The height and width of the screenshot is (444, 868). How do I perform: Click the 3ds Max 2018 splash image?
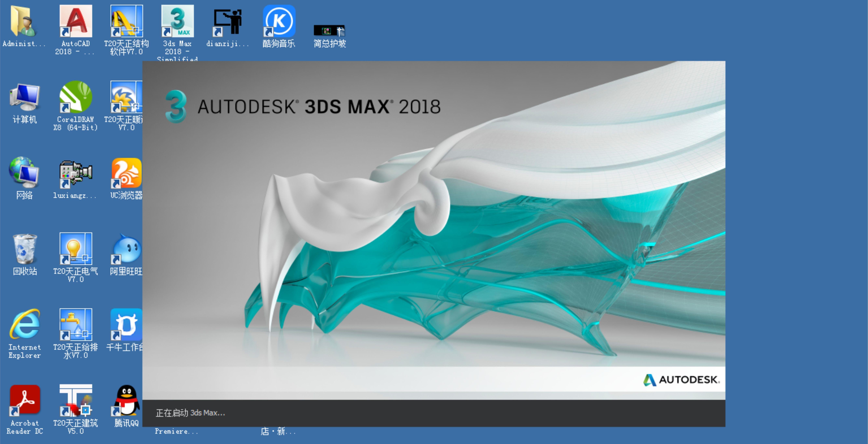434,230
